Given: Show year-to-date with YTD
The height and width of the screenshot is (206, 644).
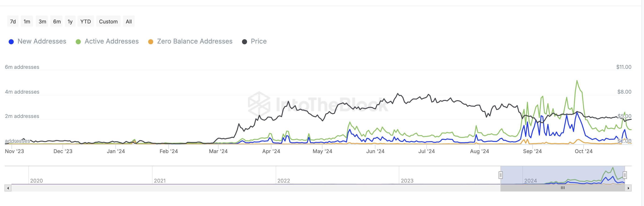Looking at the screenshot, I should point(85,22).
